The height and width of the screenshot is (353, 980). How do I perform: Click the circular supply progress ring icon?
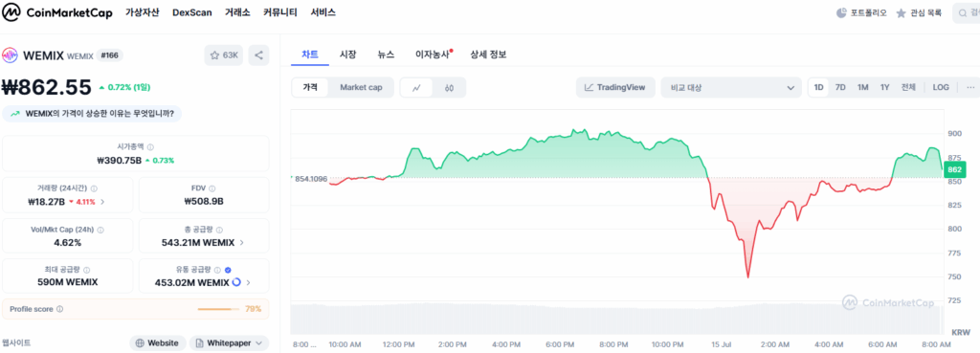tap(236, 282)
